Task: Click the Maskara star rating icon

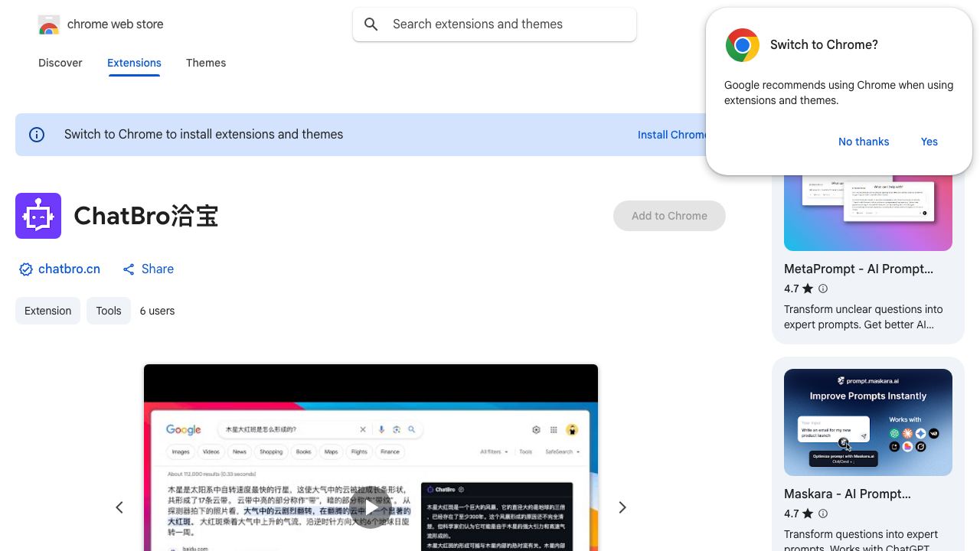Action: pos(808,514)
